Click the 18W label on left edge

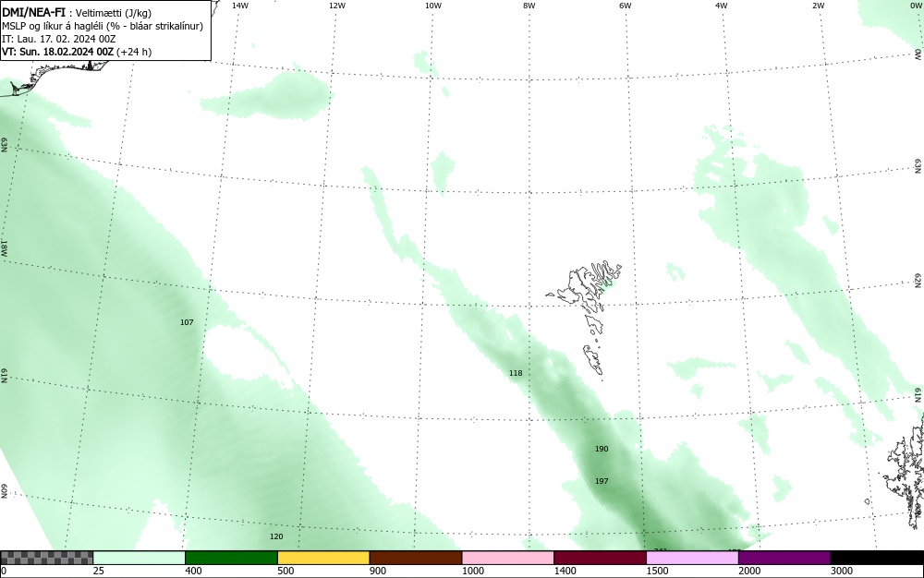(x=4, y=247)
